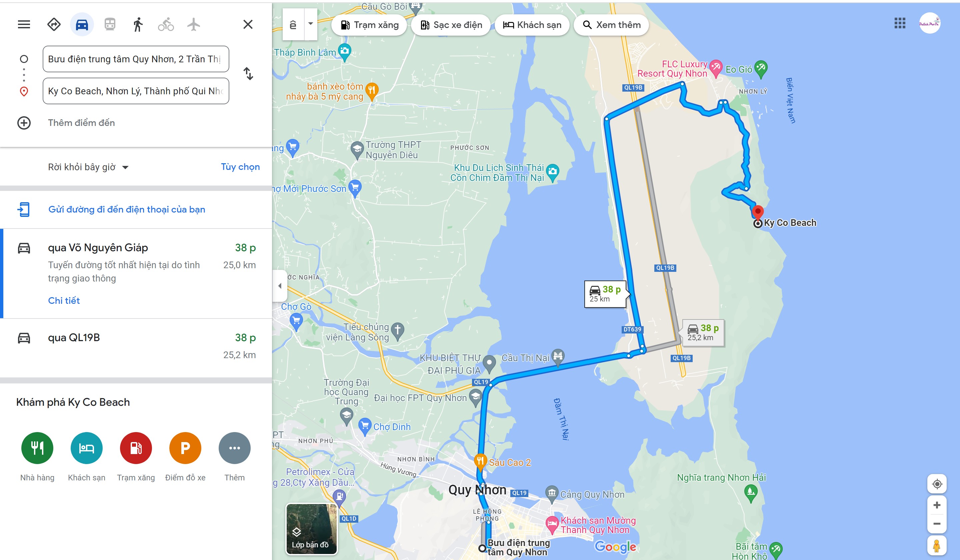Filter map by Khách sạn

tap(532, 25)
